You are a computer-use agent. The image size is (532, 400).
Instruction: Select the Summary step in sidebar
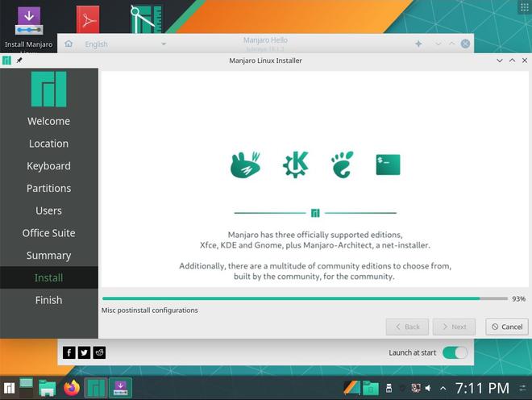click(x=49, y=256)
